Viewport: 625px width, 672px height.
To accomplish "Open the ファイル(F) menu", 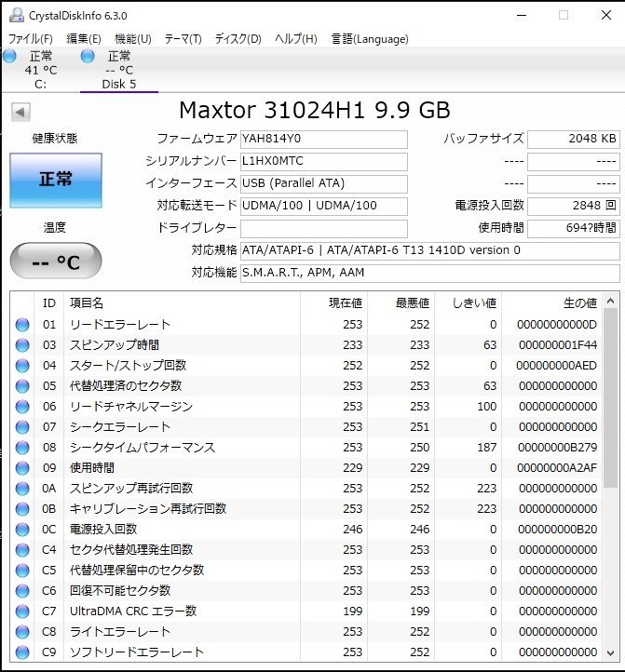I will tap(30, 39).
